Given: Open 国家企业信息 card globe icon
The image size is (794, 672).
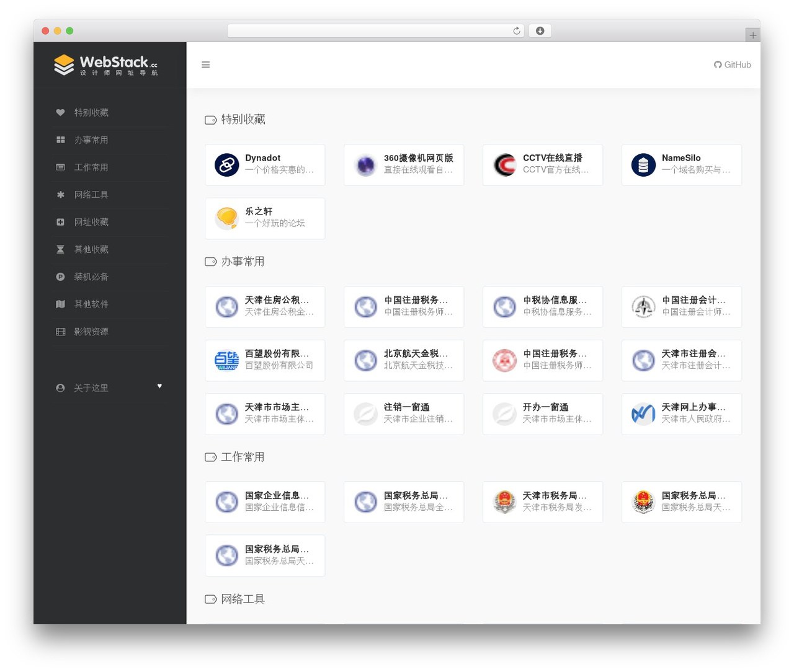Looking at the screenshot, I should (x=227, y=502).
